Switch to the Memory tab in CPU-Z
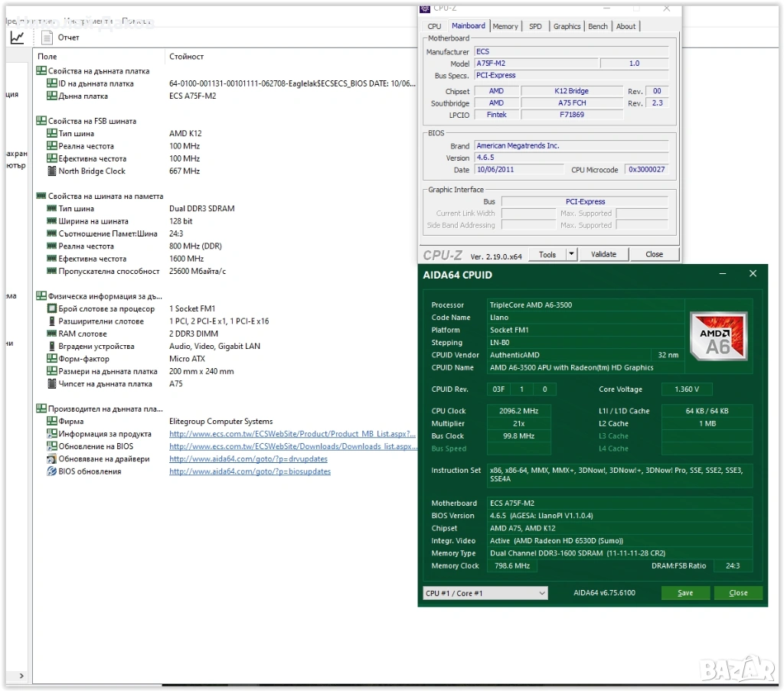 tap(505, 26)
